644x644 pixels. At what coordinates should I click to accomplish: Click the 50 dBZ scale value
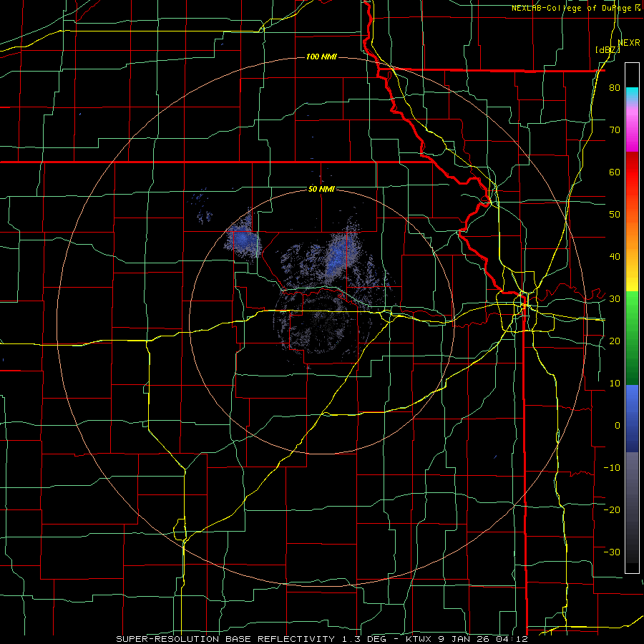[615, 215]
